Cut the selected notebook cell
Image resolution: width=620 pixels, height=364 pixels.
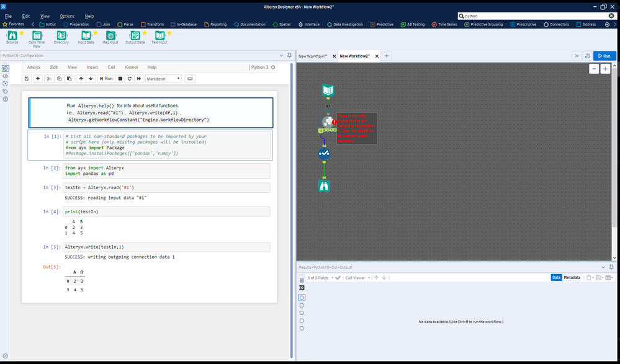pyautogui.click(x=49, y=79)
